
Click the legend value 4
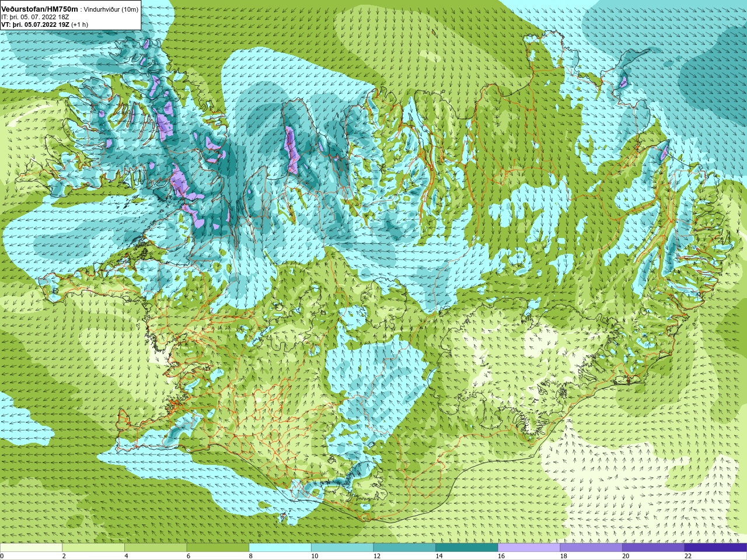point(126,556)
